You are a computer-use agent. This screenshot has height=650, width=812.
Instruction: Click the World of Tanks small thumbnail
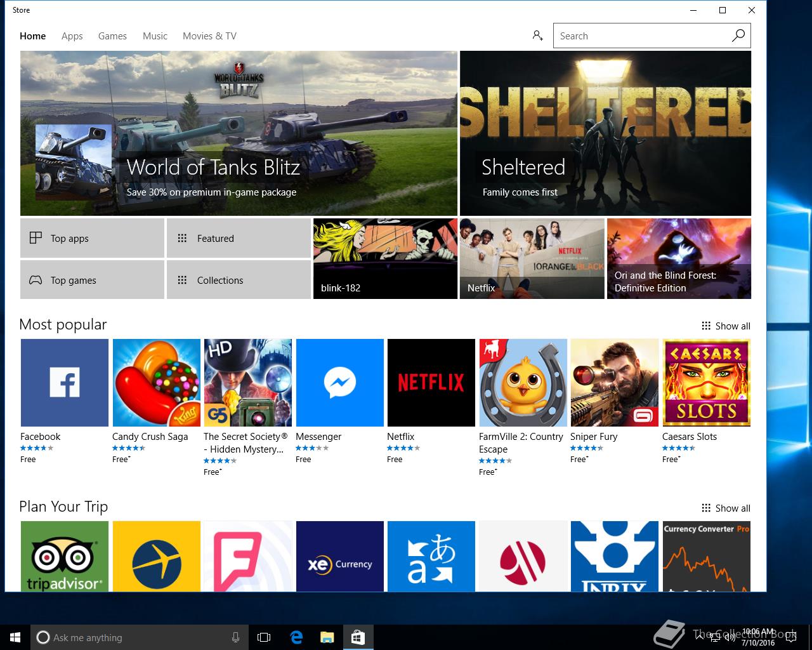pos(74,162)
